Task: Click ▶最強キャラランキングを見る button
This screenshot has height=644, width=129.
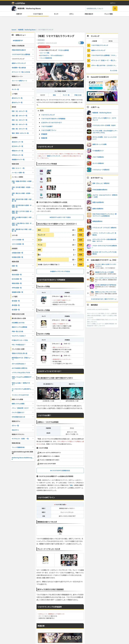Action: [x=60, y=272]
